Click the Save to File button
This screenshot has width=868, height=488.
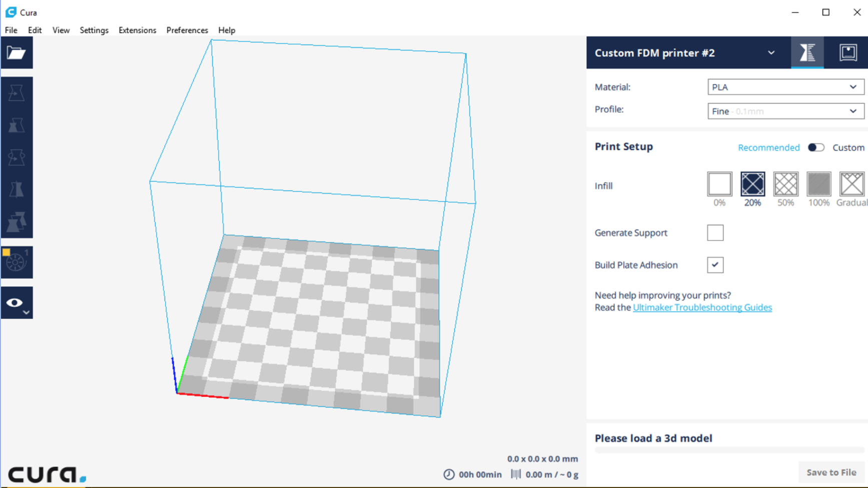pyautogui.click(x=831, y=472)
